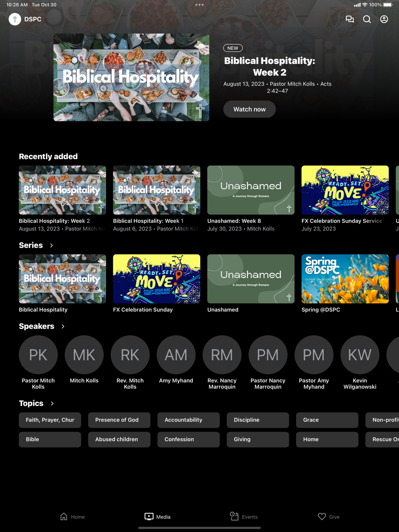
Task: Tap the text 'Unashamed: Week 8'
Action: pos(234,221)
